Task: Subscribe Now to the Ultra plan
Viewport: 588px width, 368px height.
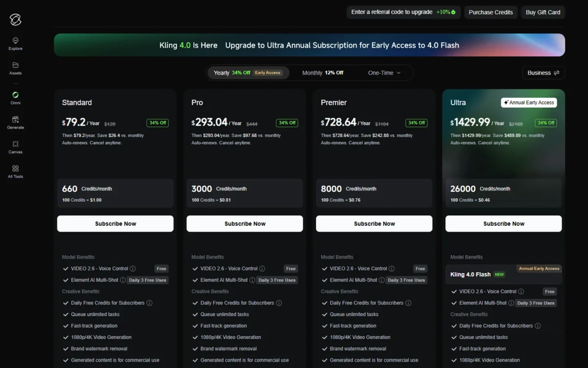Action: point(503,224)
